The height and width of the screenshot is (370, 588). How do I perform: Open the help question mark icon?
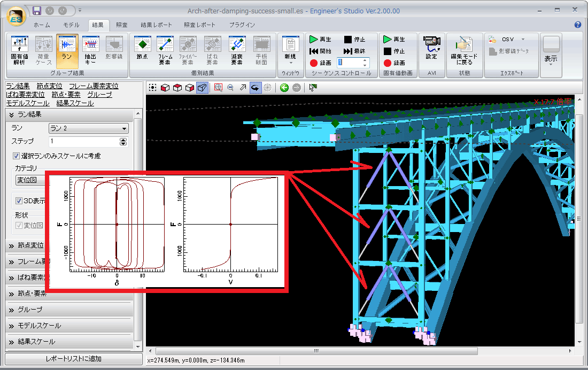point(577,25)
